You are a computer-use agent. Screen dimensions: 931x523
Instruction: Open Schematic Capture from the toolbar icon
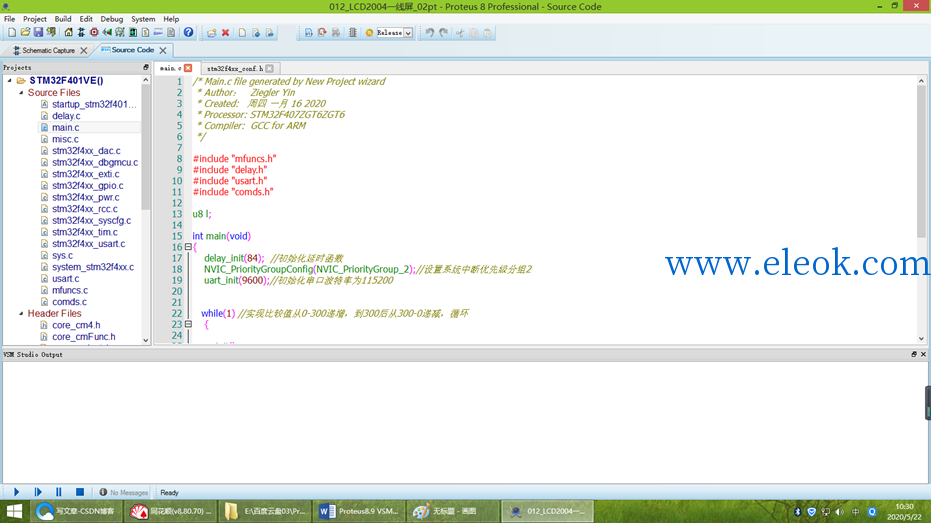pyautogui.click(x=81, y=33)
